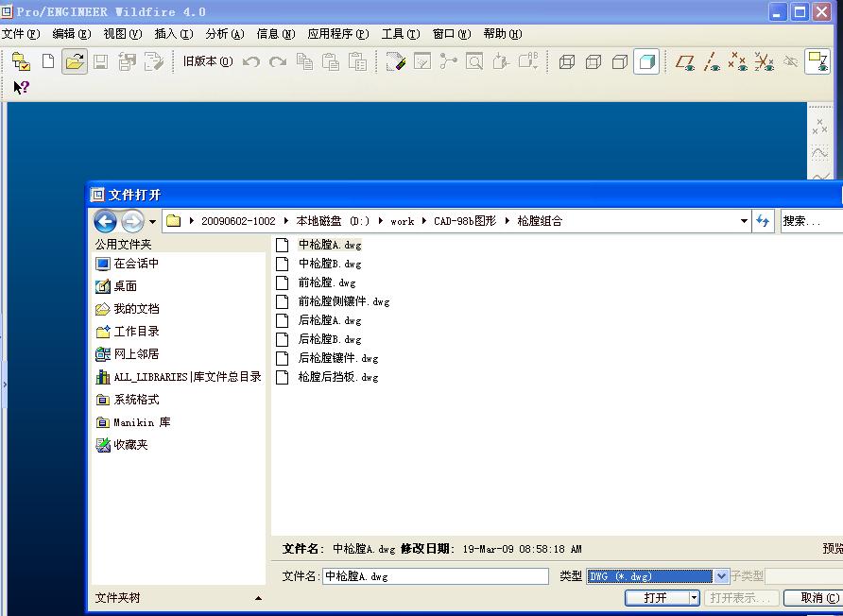
Task: Select the Hidden Line display icon
Action: pyautogui.click(x=593, y=61)
